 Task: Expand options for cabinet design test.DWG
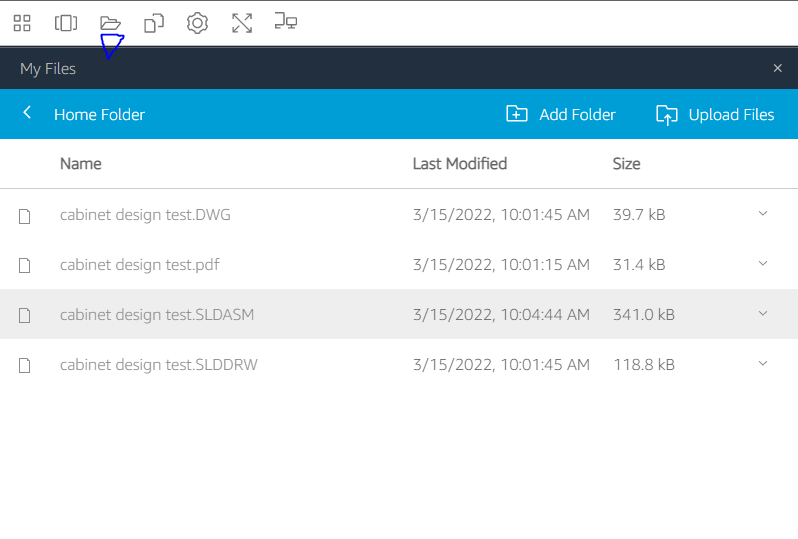point(762,214)
